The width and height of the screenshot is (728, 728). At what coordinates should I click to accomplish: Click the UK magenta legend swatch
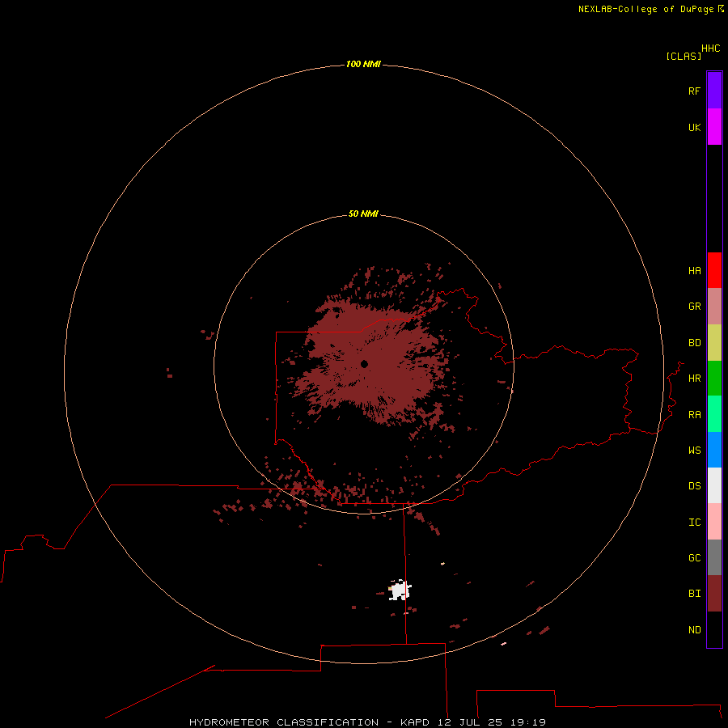pos(714,127)
